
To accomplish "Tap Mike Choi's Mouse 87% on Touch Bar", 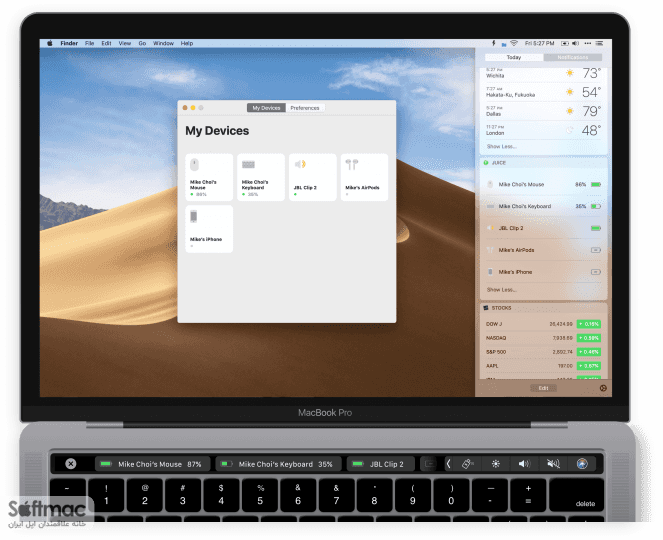I will click(153, 464).
